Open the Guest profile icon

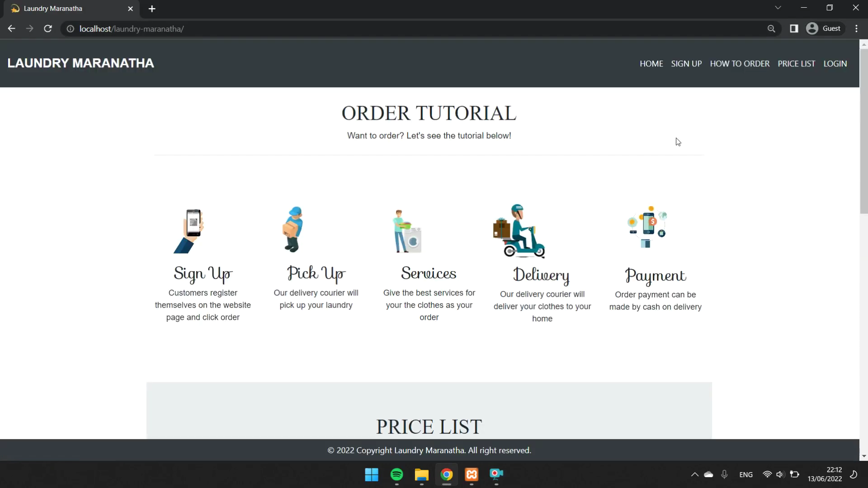coord(812,28)
